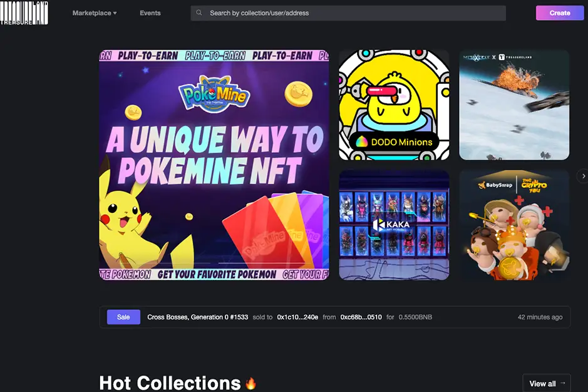Click the search magnifier icon
This screenshot has height=392, width=588.
199,13
